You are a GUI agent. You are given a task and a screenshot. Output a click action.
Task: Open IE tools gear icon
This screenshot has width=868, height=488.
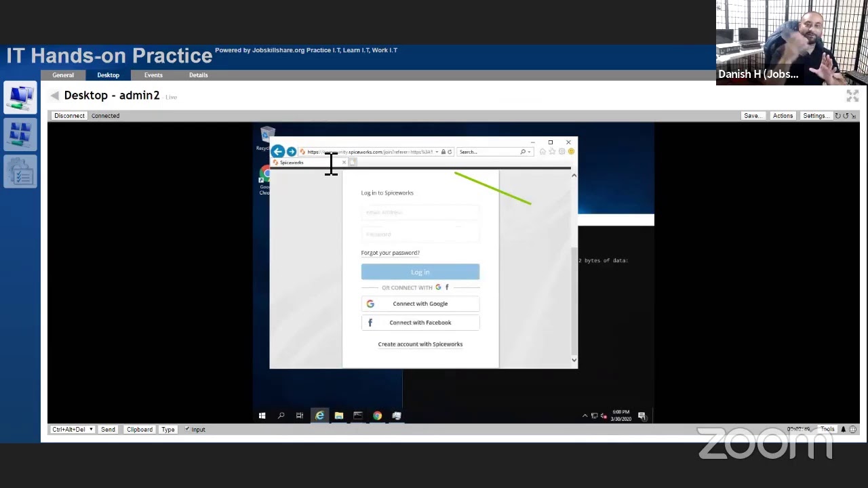[x=561, y=152]
